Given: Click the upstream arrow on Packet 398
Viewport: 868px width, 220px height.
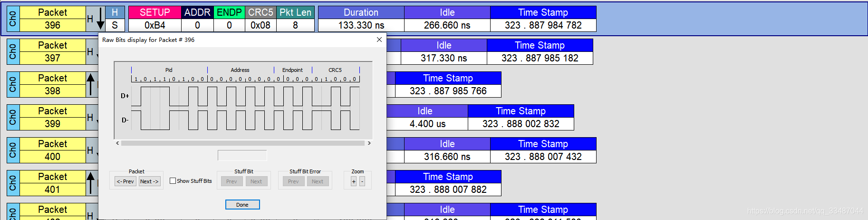Looking at the screenshot, I should point(91,84).
